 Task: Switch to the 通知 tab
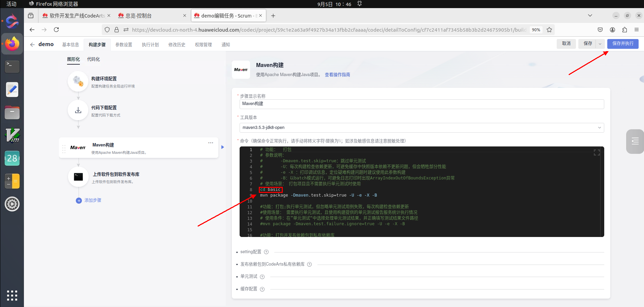(226, 44)
